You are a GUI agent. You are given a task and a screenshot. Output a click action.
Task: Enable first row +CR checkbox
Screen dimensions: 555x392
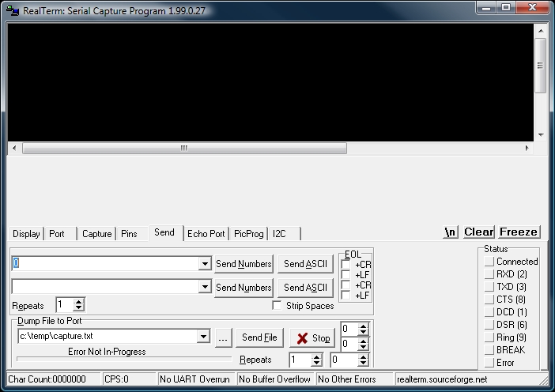[345, 264]
